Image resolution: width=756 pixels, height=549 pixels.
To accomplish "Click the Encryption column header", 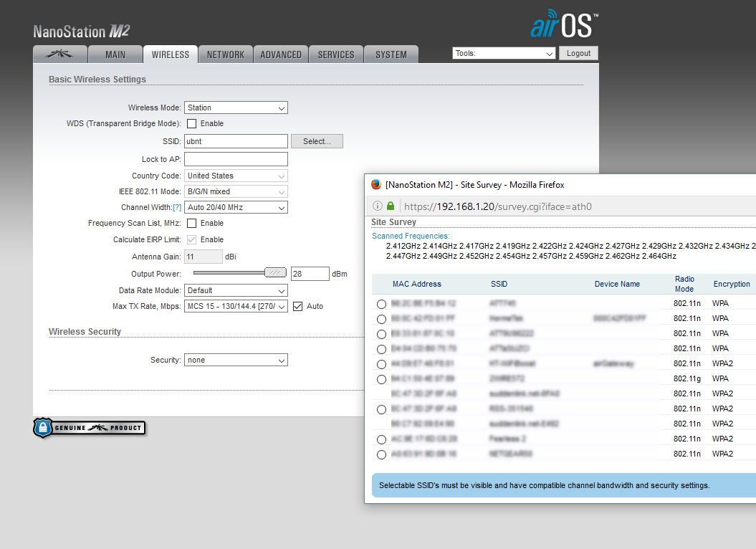I will click(x=732, y=284).
